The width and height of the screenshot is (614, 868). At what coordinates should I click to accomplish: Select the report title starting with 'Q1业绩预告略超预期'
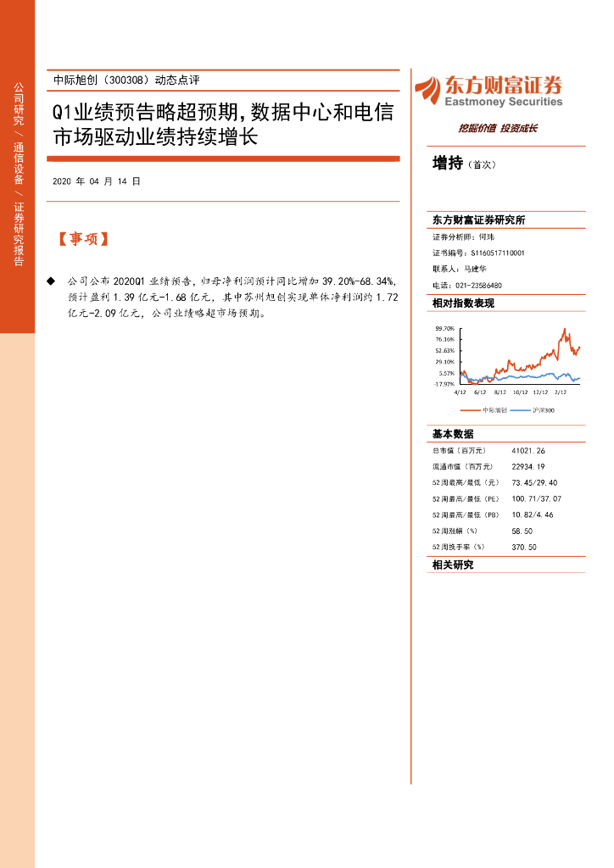(223, 125)
